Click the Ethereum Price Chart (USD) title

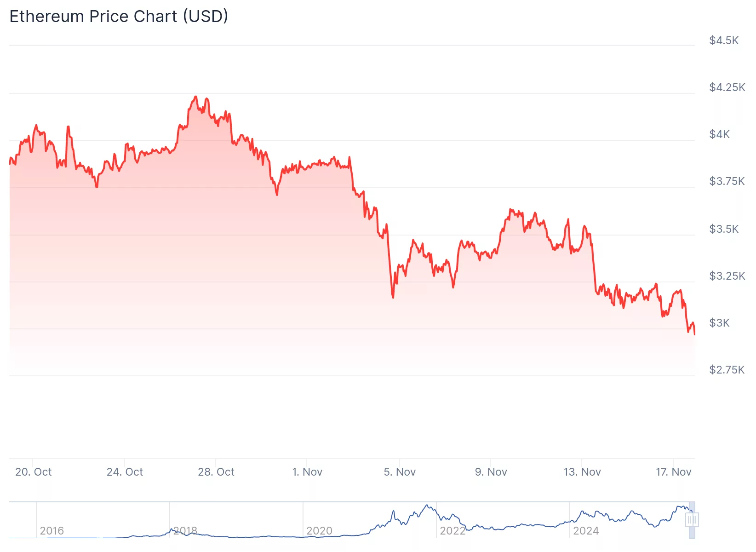tap(119, 17)
